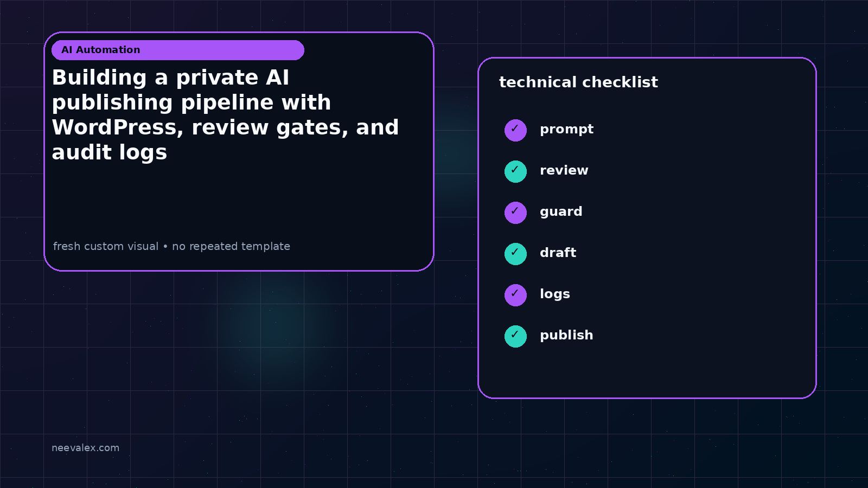Click the 'review' checklist label
The height and width of the screenshot is (488, 868).
pyautogui.click(x=564, y=170)
